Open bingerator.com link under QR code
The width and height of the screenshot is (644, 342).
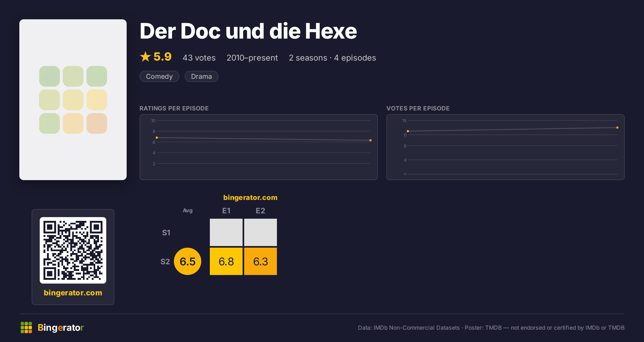click(73, 293)
